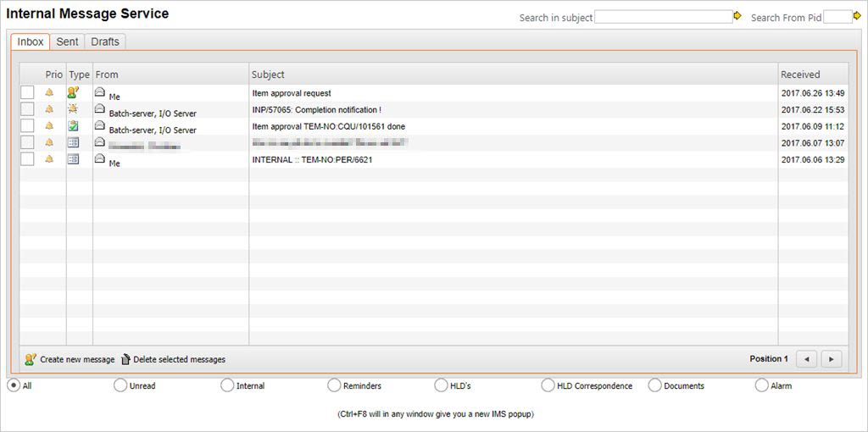Go to the previous page using left arrow

click(x=807, y=359)
